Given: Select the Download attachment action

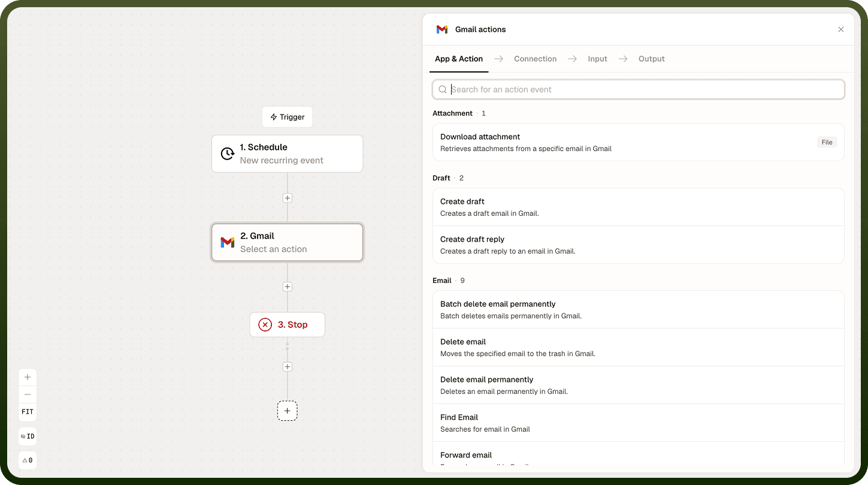Looking at the screenshot, I should (639, 142).
